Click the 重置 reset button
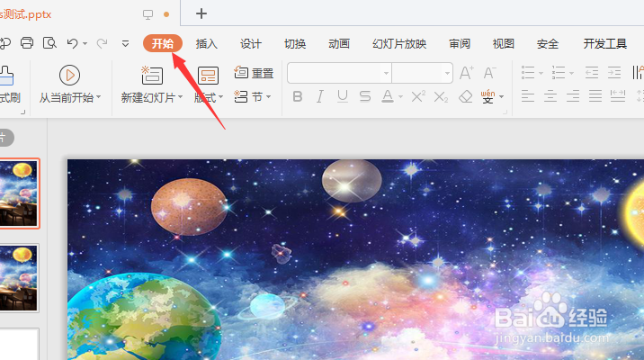This screenshot has height=360, width=644. click(x=254, y=73)
